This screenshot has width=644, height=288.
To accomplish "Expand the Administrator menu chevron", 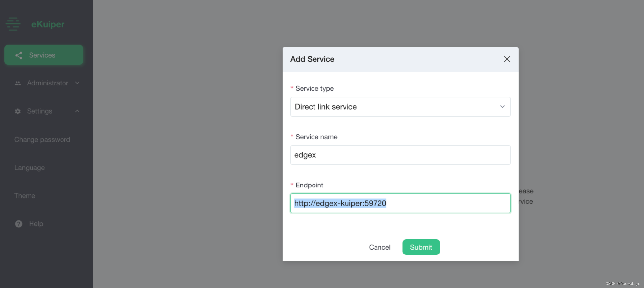I will (x=77, y=83).
